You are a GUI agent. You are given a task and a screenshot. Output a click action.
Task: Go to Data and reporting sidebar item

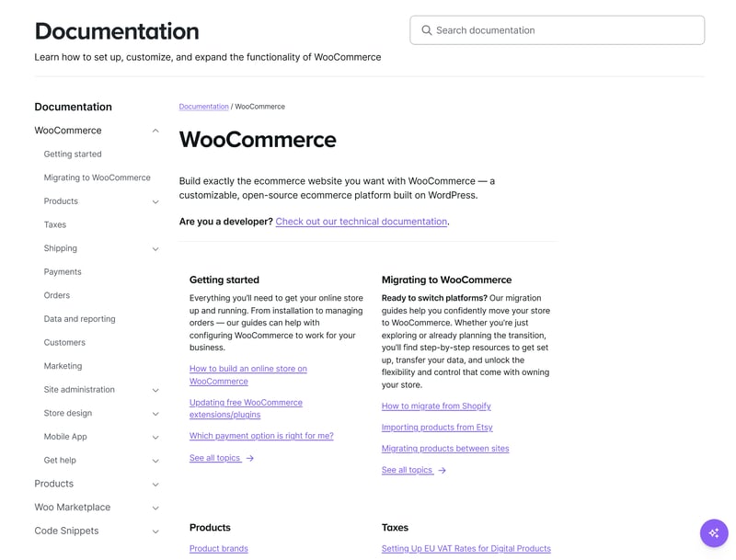click(79, 319)
